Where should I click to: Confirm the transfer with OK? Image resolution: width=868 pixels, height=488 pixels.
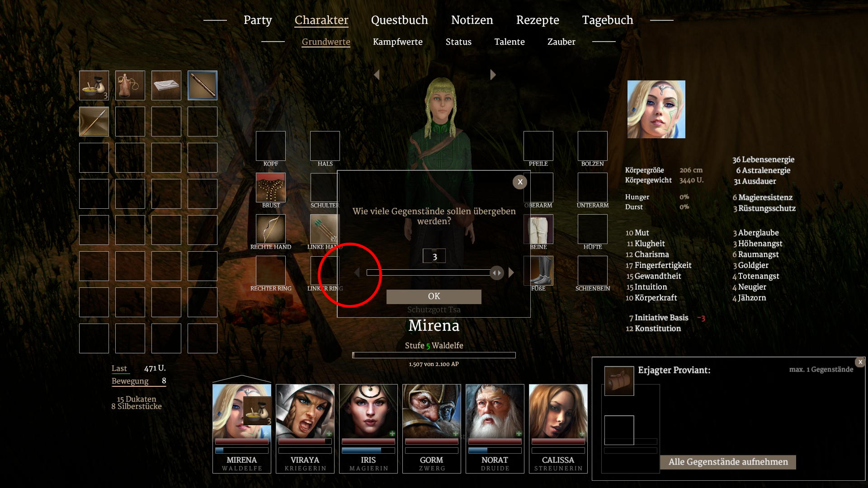(434, 296)
